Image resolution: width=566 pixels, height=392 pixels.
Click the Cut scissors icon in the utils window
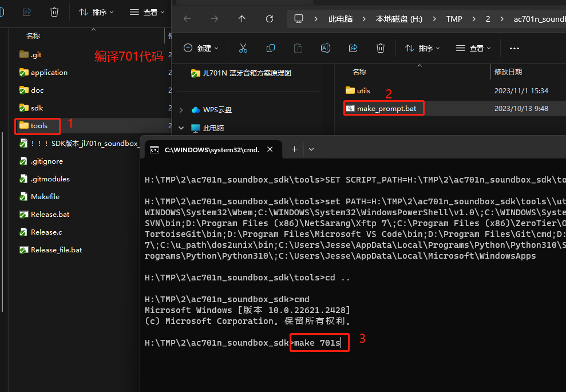tap(243, 48)
